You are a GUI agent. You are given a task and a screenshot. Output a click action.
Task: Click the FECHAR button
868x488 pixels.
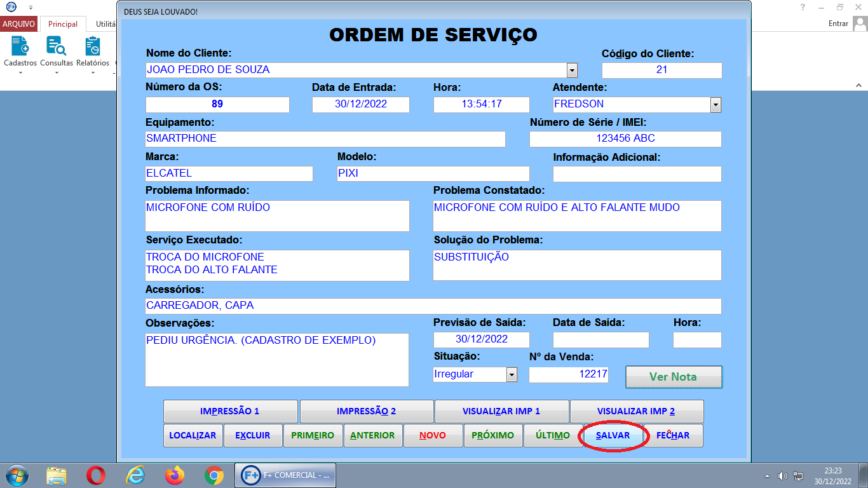(673, 436)
